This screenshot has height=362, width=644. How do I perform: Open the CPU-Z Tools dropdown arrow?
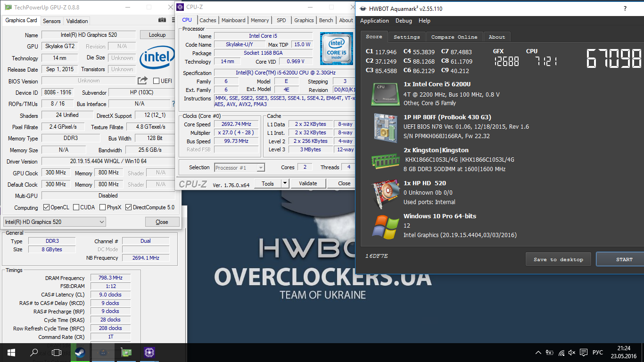pyautogui.click(x=285, y=183)
